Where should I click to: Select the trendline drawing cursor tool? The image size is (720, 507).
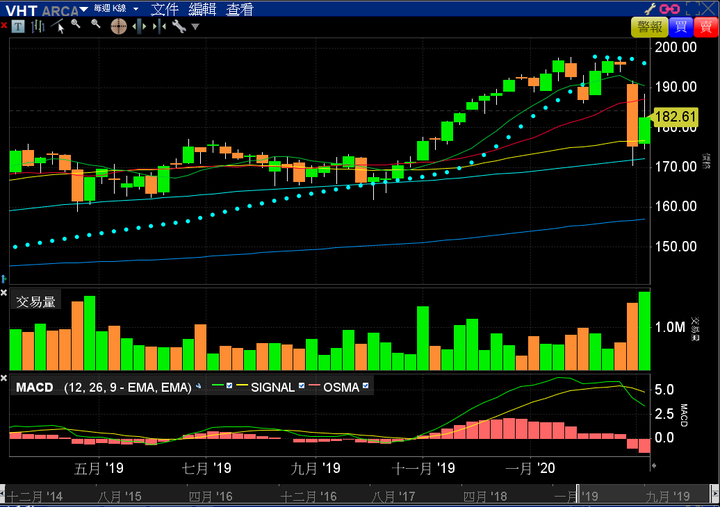click(58, 27)
